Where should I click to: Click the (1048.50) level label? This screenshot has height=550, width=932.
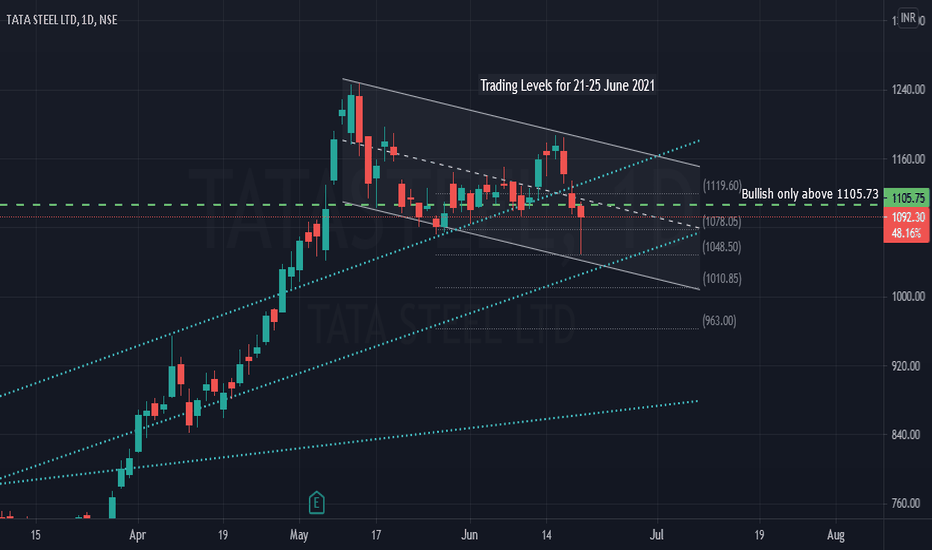pyautogui.click(x=722, y=247)
